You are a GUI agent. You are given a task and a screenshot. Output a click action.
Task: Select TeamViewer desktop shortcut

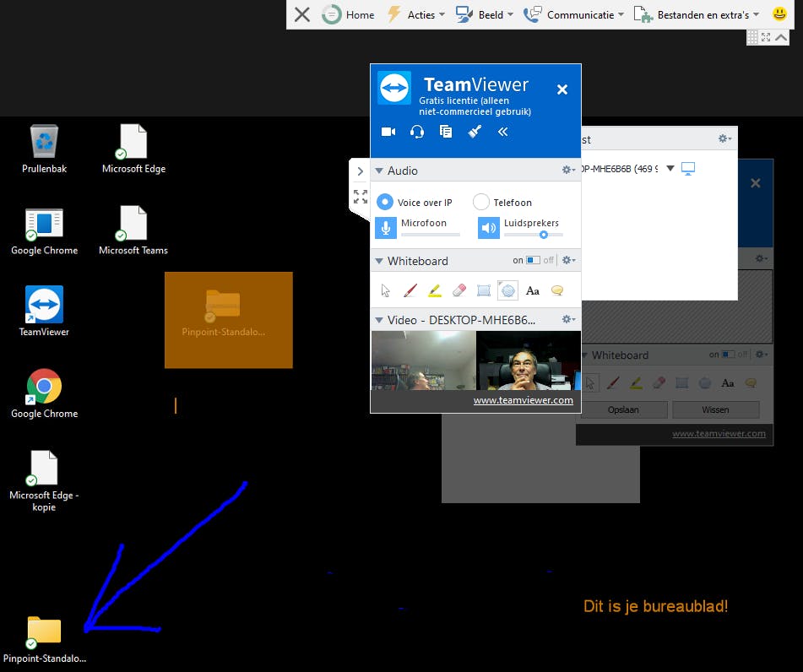pyautogui.click(x=44, y=311)
